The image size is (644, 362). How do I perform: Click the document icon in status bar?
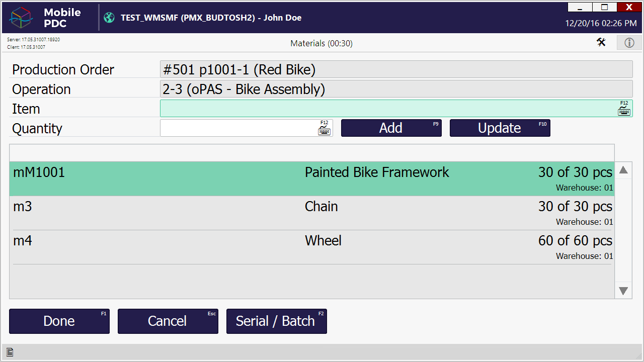point(10,352)
